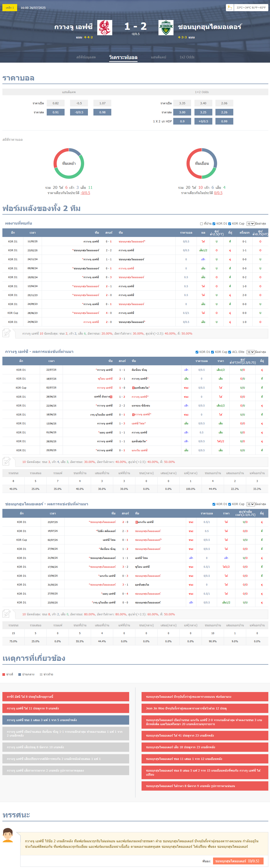
Task: Click score 4 - 0 in KOR Cup 28/06/23 row
Action: [x=108, y=313]
